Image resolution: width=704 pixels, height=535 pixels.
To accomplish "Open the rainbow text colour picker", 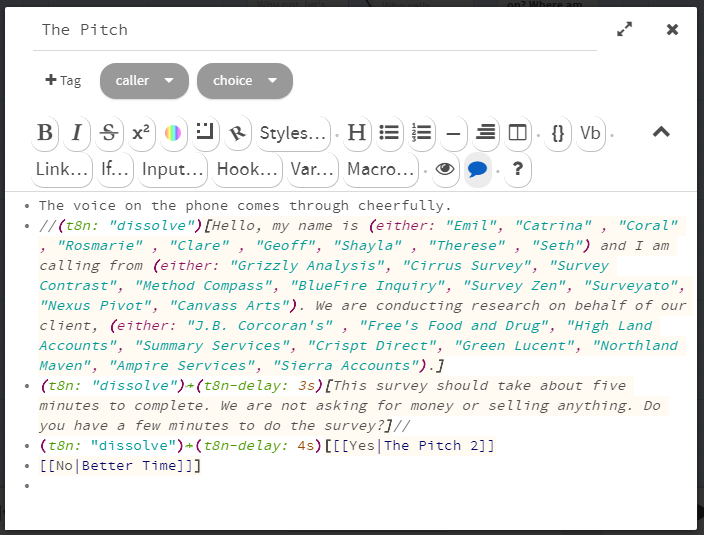I will click(173, 133).
